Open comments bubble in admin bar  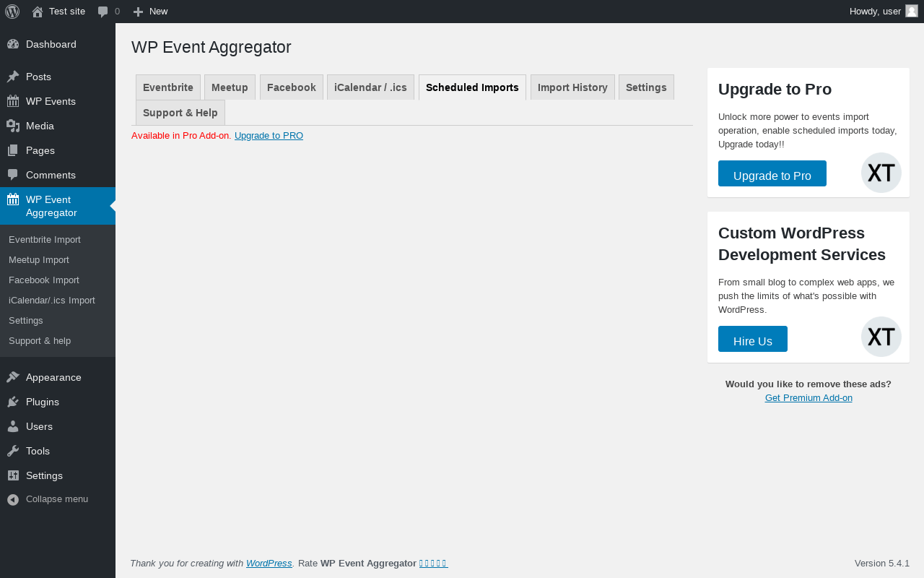[x=103, y=12]
